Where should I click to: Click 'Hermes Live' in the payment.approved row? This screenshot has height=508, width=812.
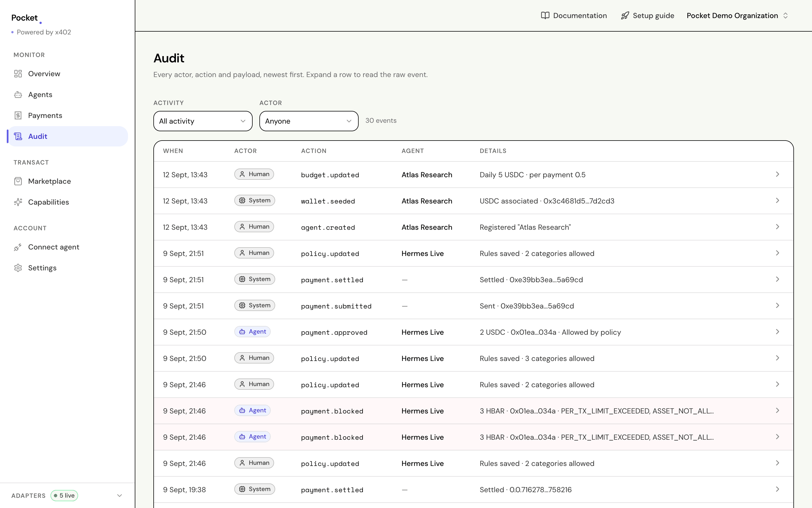coord(422,332)
